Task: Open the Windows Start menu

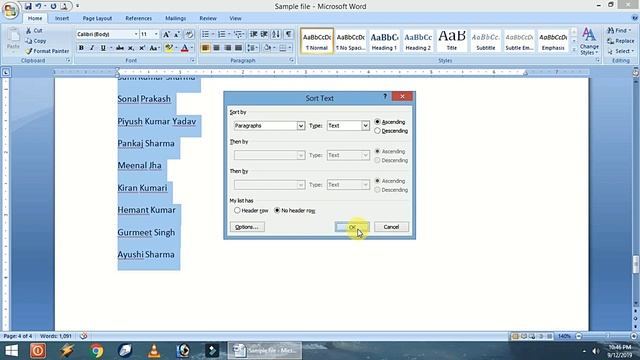Action: 11,351
